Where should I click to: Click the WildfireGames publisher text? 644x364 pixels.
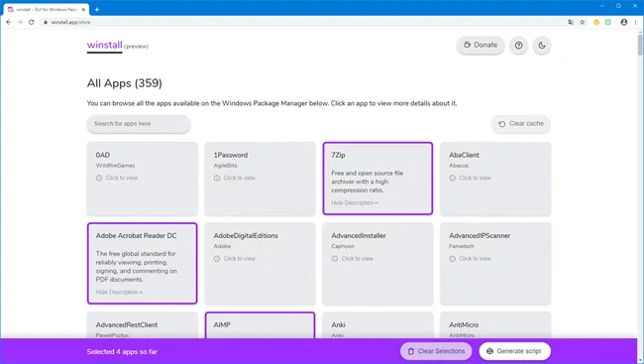coord(115,166)
